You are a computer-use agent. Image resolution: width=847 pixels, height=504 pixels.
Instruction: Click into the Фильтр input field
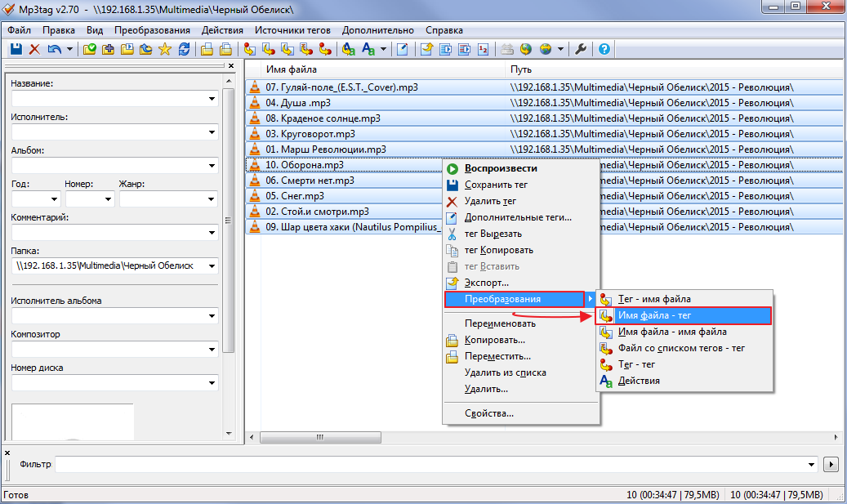[x=430, y=464]
